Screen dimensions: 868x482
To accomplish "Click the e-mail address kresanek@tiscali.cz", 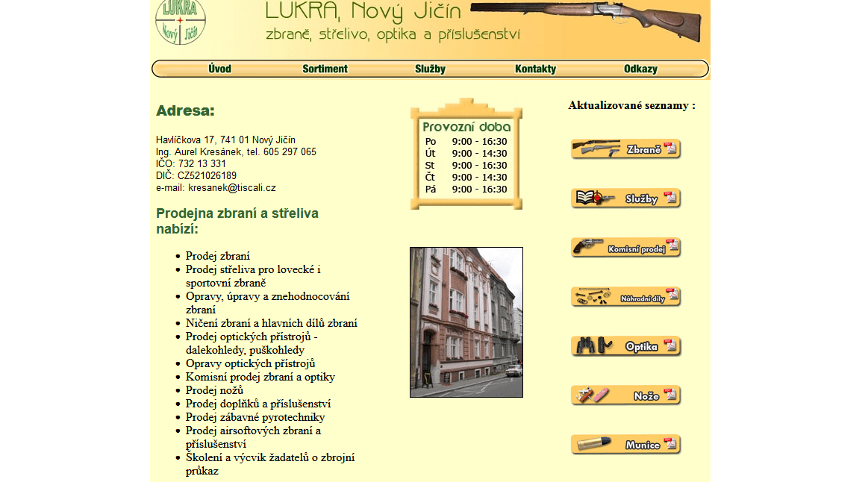I will (x=232, y=187).
